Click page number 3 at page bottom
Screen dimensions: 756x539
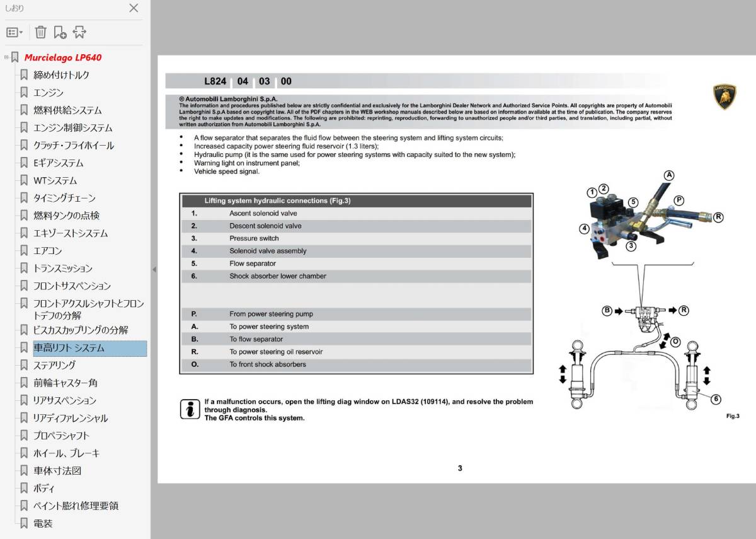pyautogui.click(x=460, y=468)
